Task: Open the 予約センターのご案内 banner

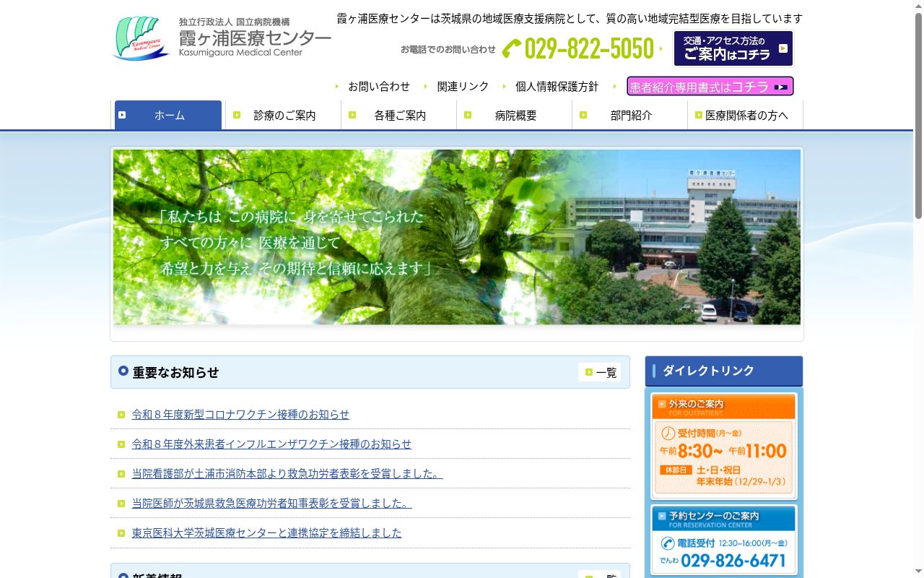Action: tap(724, 540)
